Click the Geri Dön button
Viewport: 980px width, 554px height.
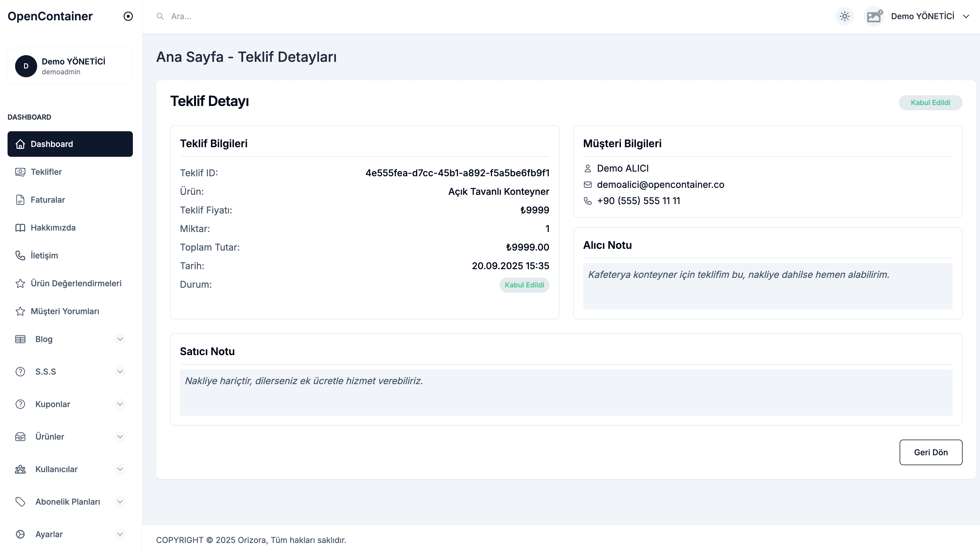931,452
